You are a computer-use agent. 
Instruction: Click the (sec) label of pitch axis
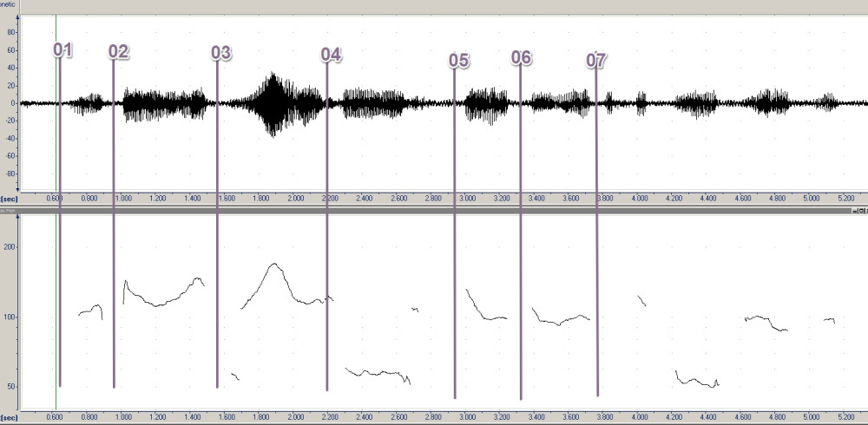9,416
